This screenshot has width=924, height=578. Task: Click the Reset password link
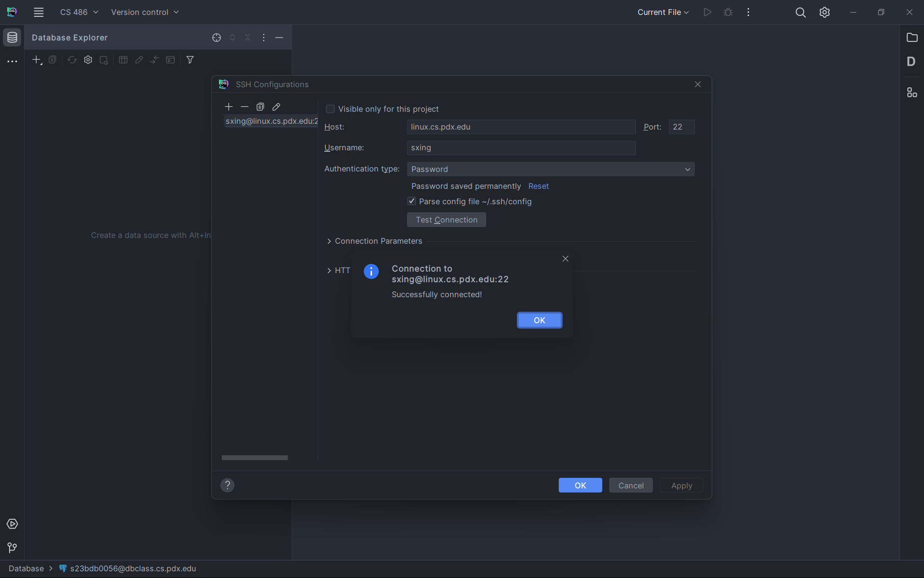[x=538, y=186]
